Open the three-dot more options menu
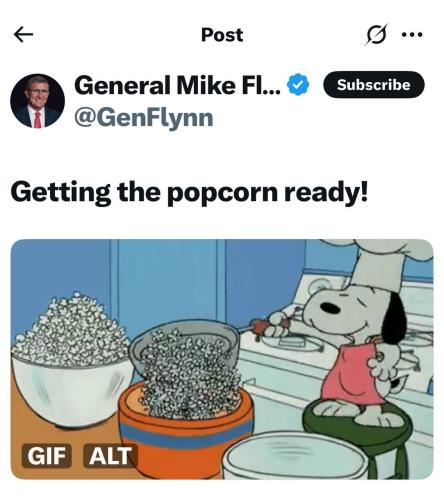This screenshot has height=500, width=444. [x=412, y=34]
